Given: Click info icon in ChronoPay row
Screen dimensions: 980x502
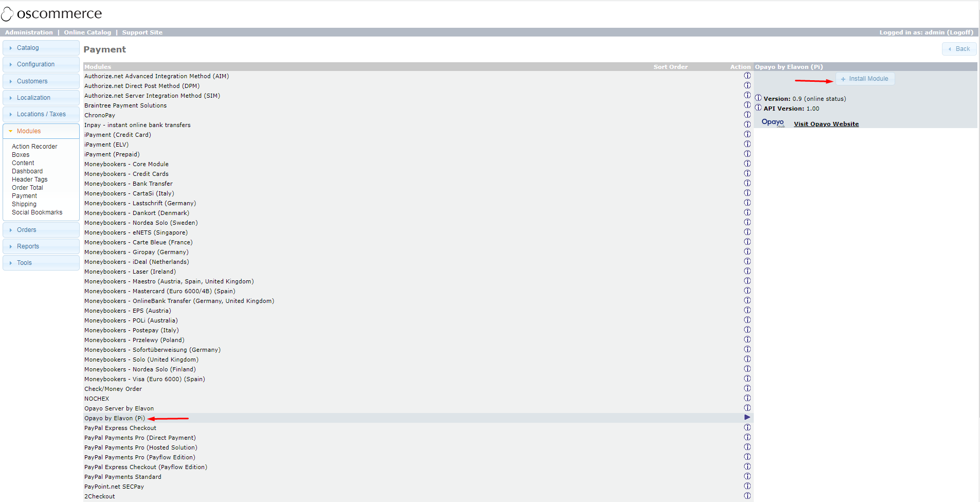Looking at the screenshot, I should (x=747, y=115).
